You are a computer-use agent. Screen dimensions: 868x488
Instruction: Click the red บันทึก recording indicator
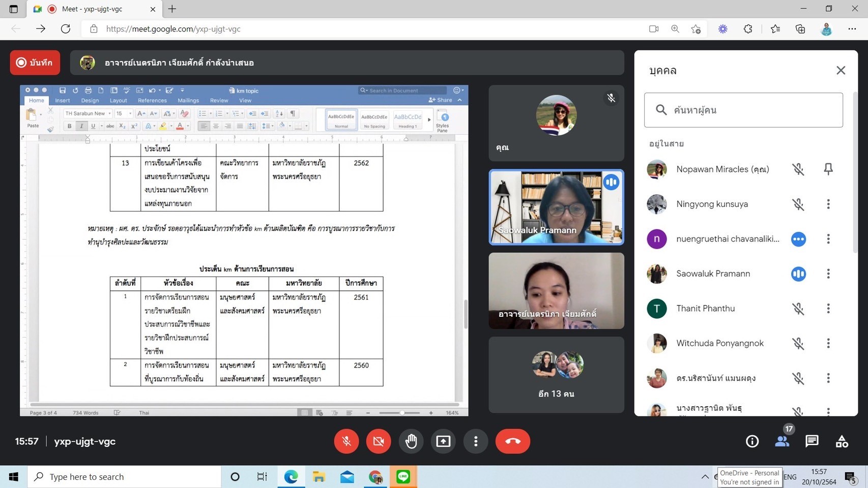click(x=35, y=63)
